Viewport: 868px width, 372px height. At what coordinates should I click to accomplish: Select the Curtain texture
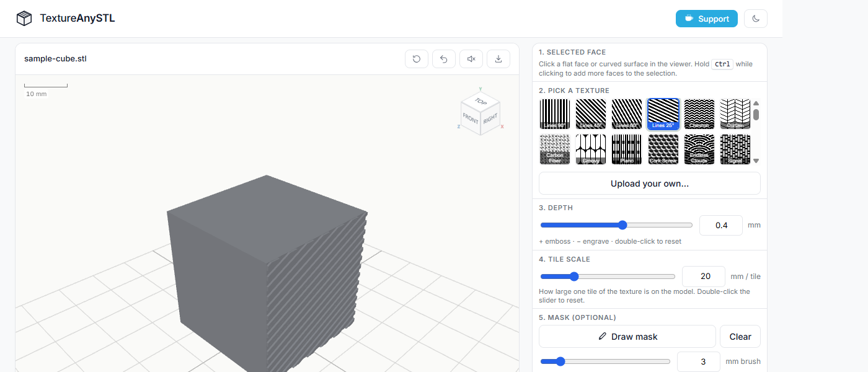tap(735, 114)
